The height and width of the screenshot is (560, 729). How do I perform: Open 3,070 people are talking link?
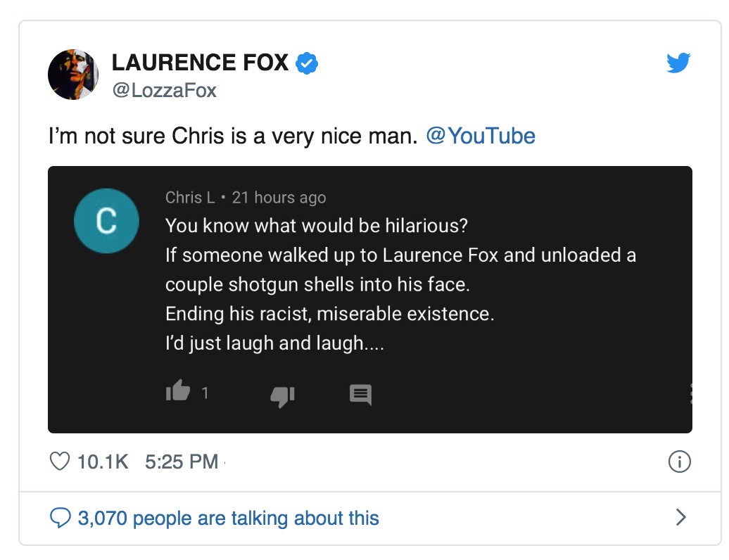(x=228, y=518)
